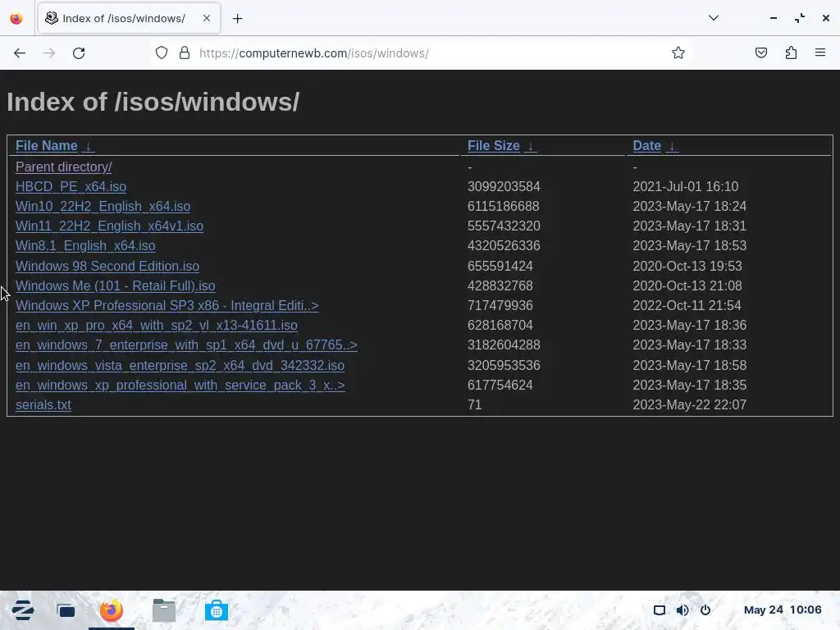Download en_win_xp_pro_x64_with_sp2_vl iso
Viewport: 840px width, 630px height.
point(157,325)
